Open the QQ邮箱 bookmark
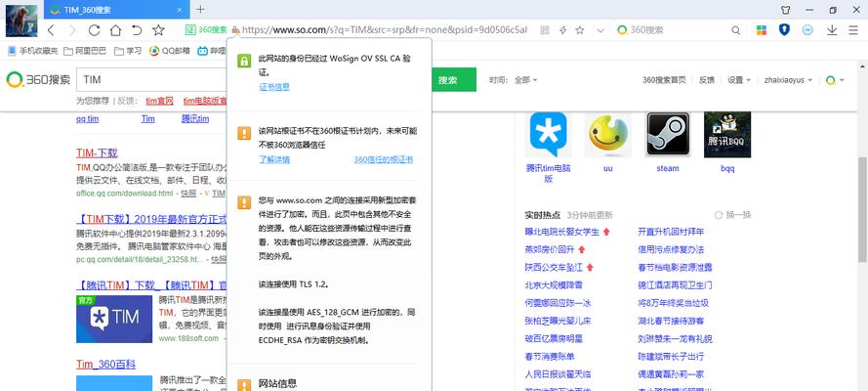The width and height of the screenshot is (868, 391). [x=169, y=51]
